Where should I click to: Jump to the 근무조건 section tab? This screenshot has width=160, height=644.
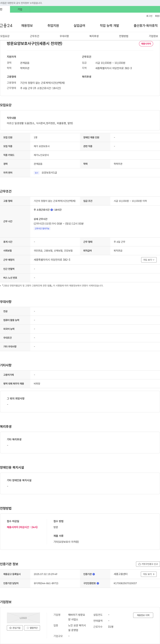pyautogui.click(x=34, y=36)
